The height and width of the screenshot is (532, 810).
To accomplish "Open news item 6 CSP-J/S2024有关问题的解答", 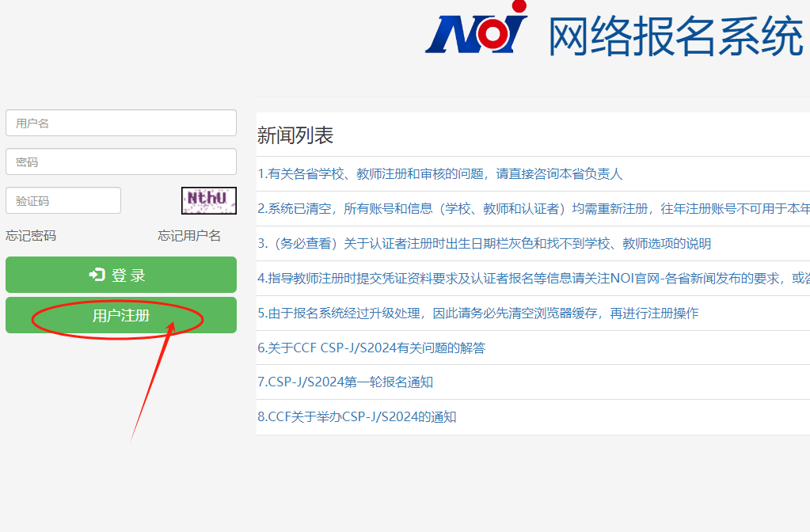I will (x=382, y=348).
